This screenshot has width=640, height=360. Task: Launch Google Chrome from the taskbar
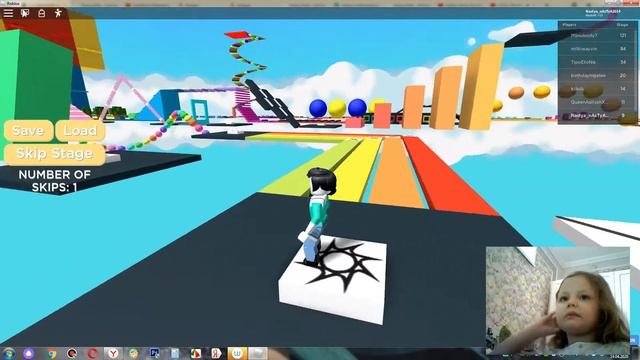tap(52, 353)
